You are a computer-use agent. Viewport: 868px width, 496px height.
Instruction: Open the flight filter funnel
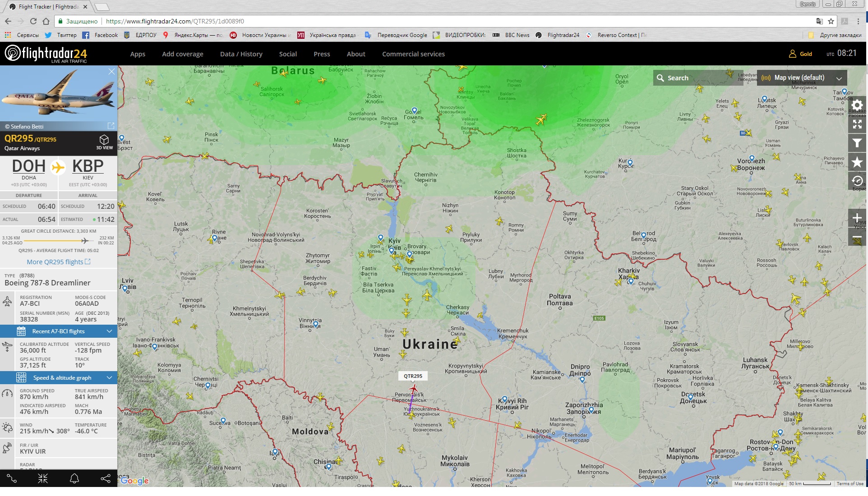(x=857, y=143)
